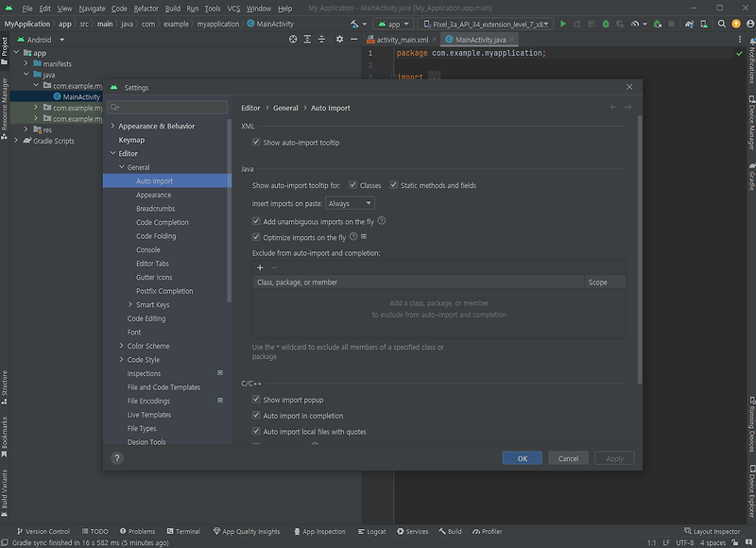This screenshot has height=548, width=756.
Task: Disable Static methods and fields auto-import
Action: click(x=393, y=184)
